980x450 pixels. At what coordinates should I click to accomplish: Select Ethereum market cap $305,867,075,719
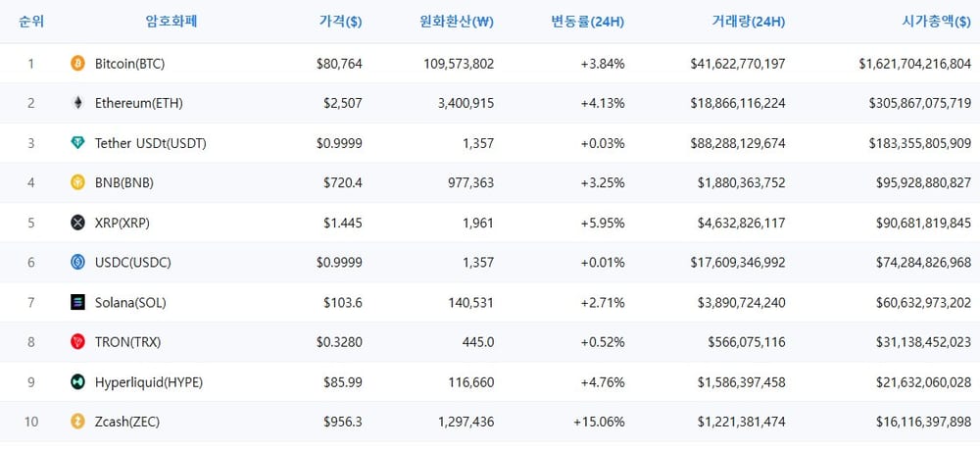[x=920, y=103]
